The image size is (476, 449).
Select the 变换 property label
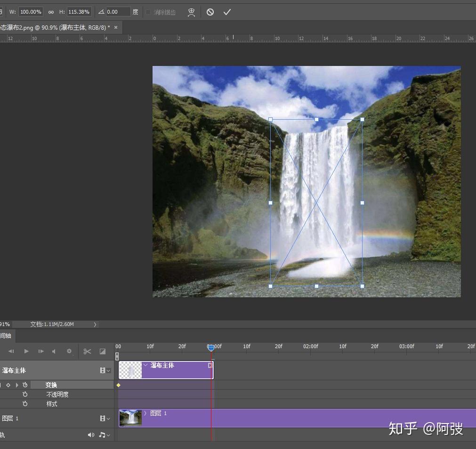point(51,385)
